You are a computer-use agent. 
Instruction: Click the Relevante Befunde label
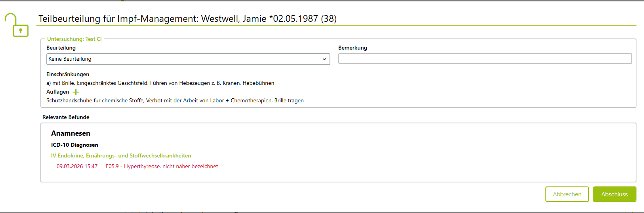point(66,117)
